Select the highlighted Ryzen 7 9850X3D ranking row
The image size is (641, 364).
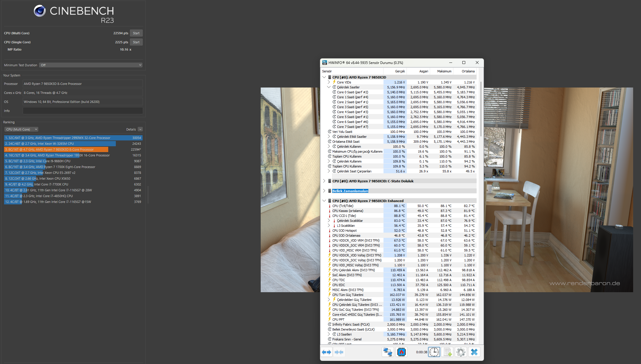pyautogui.click(x=73, y=149)
